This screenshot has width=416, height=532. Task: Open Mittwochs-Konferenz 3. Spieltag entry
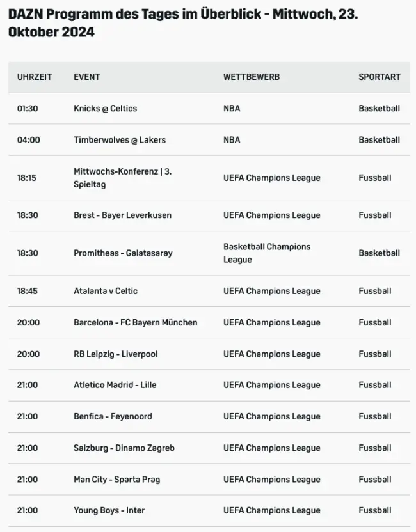123,178
